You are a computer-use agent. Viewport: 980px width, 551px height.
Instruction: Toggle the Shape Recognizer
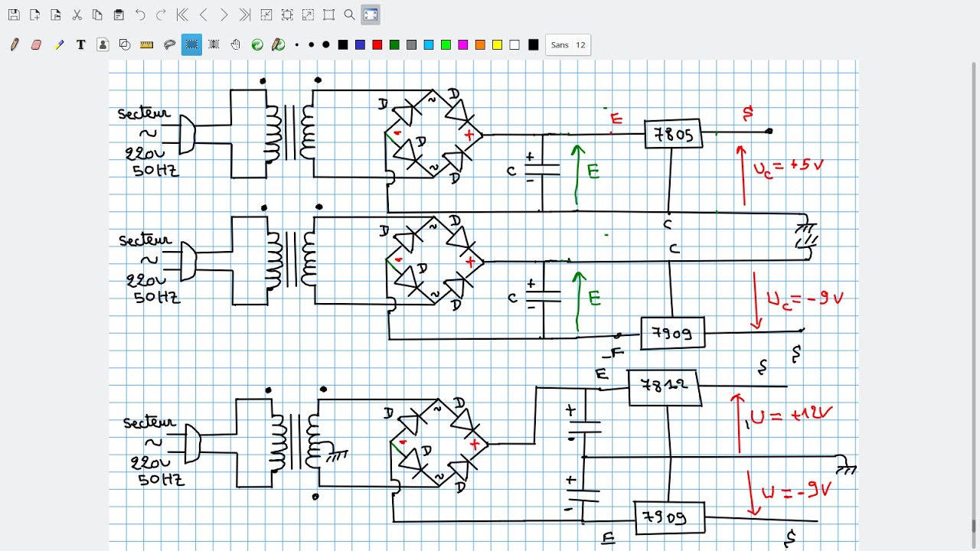(125, 44)
